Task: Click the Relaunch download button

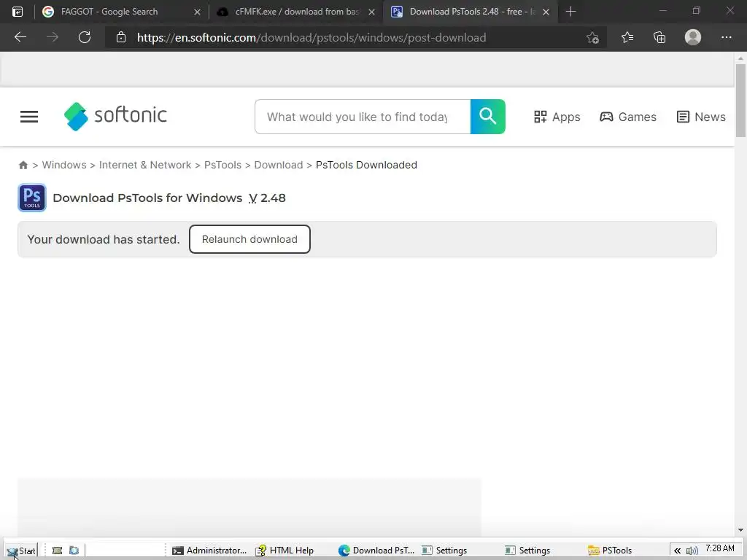Action: pos(249,239)
